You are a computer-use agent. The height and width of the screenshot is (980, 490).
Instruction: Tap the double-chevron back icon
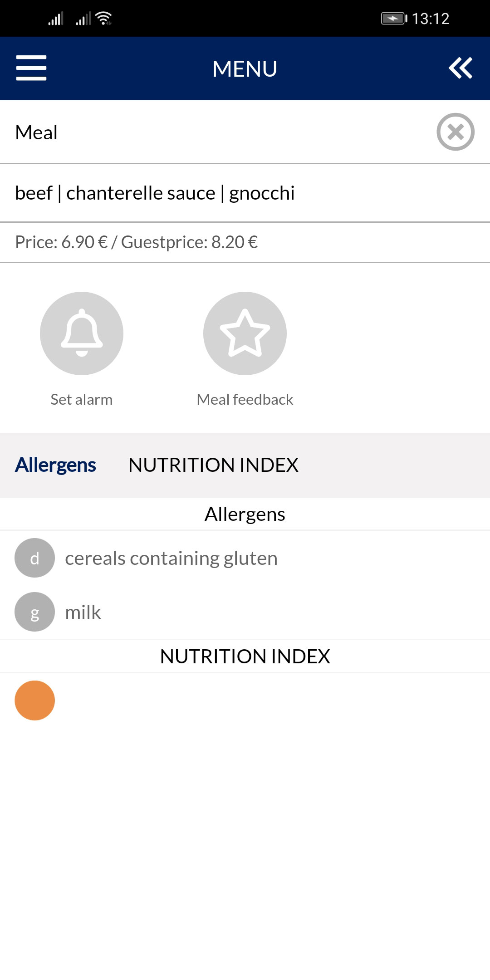[461, 68]
